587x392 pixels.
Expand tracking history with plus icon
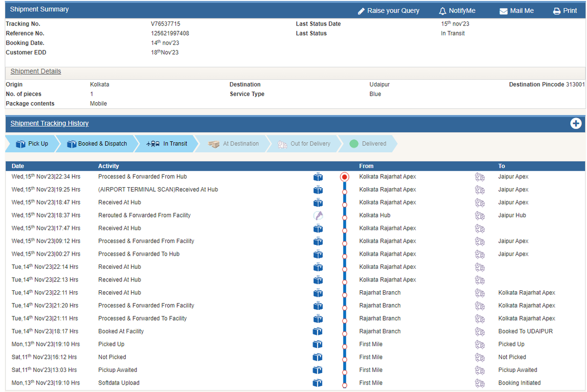click(576, 124)
